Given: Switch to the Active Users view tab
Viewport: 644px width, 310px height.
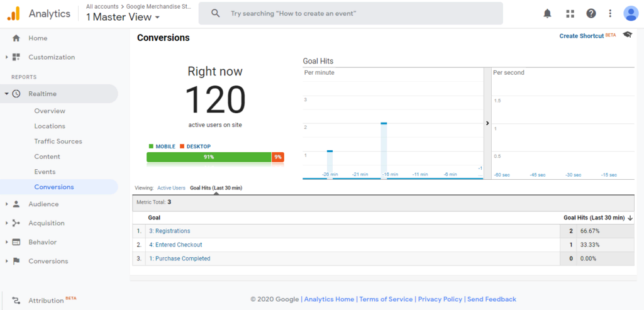Looking at the screenshot, I should pos(171,188).
